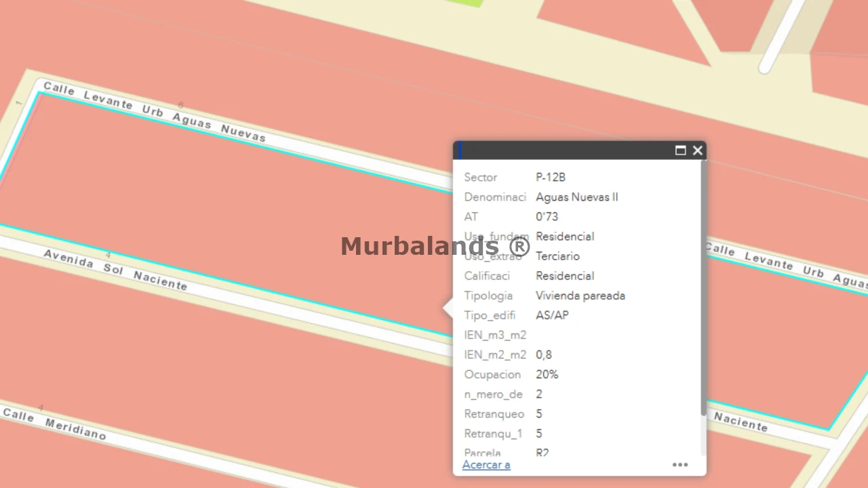Viewport: 868px width, 488px height.
Task: Maximize the parcel info popup
Action: click(x=680, y=150)
